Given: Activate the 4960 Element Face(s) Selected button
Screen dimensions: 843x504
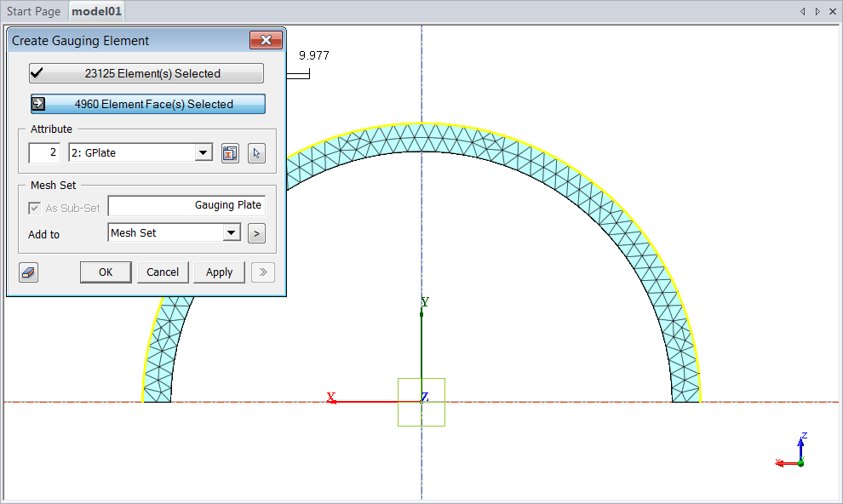Looking at the screenshot, I should pos(147,104).
